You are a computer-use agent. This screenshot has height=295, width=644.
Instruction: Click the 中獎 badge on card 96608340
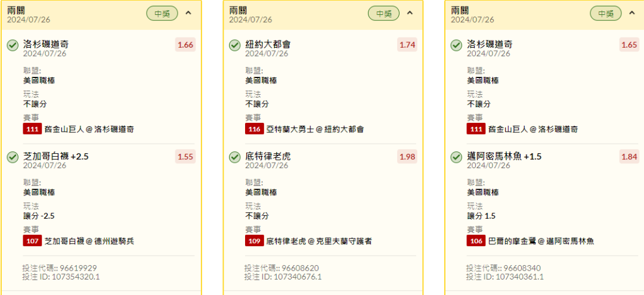coord(606,13)
